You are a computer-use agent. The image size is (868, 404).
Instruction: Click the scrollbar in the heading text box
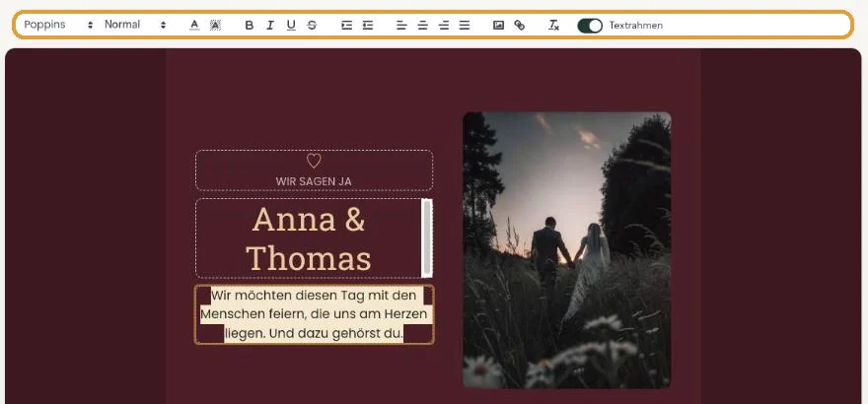point(426,238)
